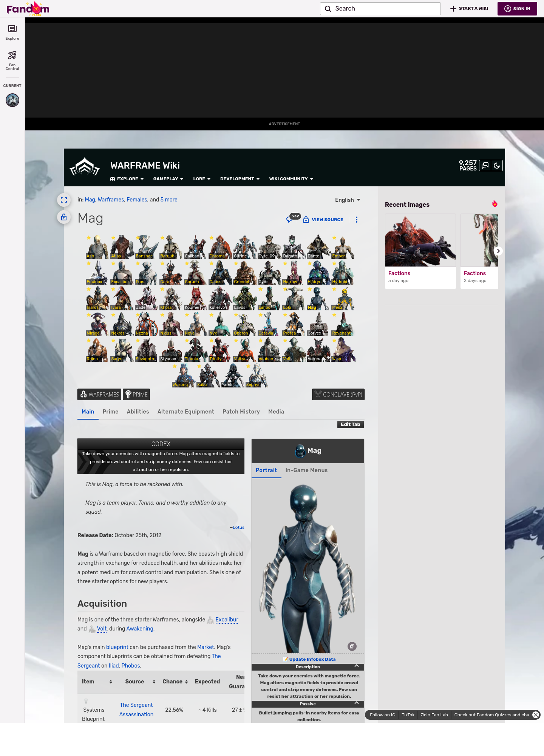
Task: Click the Edit Tab button
Action: (350, 424)
